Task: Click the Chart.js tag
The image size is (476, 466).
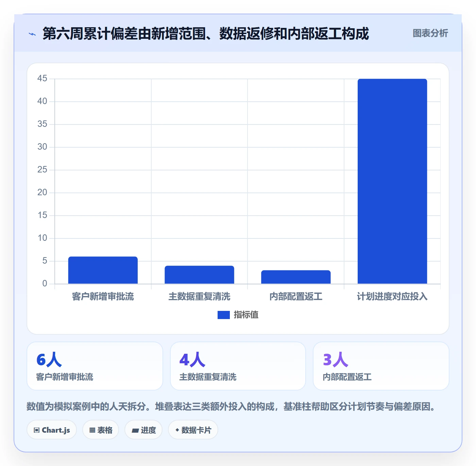Action: (52, 430)
